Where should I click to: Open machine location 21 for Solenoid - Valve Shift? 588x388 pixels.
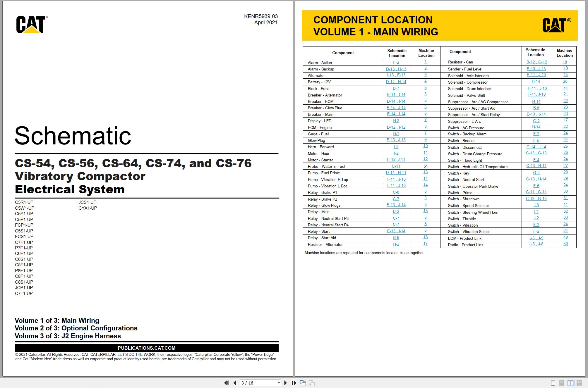(x=565, y=94)
